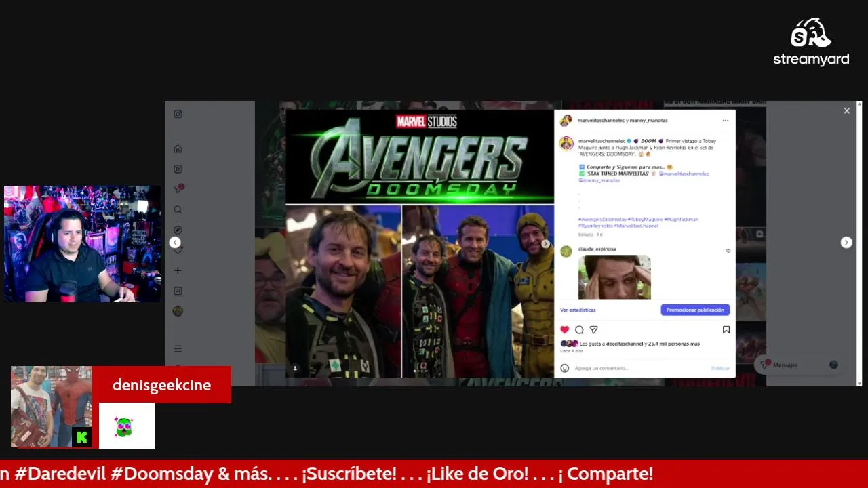This screenshot has width=868, height=488.
Task: Open the Reels icon in sidebar
Action: click(178, 169)
